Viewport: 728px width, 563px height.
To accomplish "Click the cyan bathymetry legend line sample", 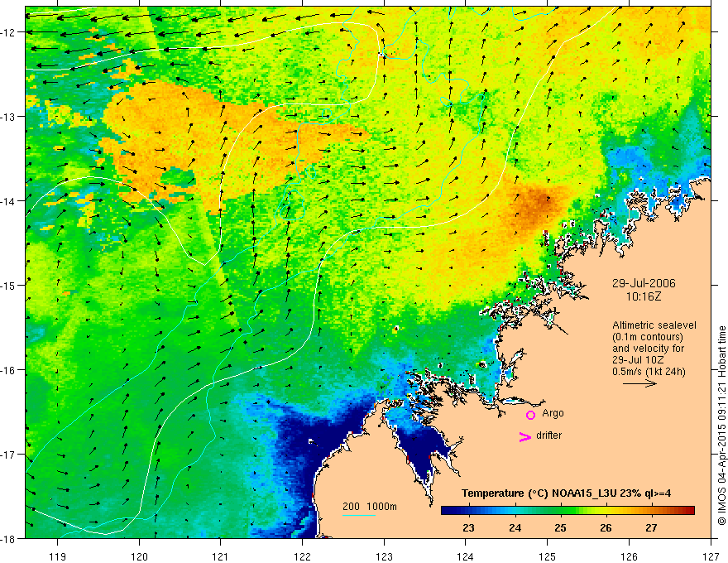I will pos(359,515).
